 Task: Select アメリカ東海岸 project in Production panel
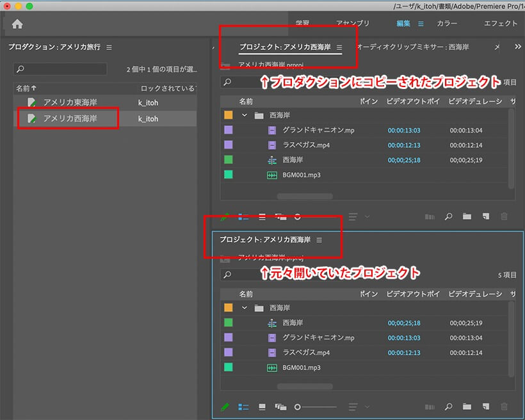point(105,102)
